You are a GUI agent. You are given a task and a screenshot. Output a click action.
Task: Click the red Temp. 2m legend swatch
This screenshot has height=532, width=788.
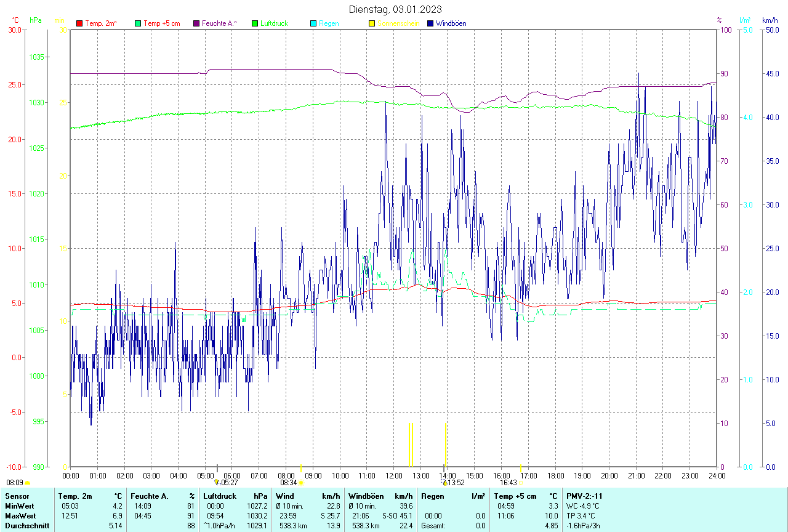(79, 23)
